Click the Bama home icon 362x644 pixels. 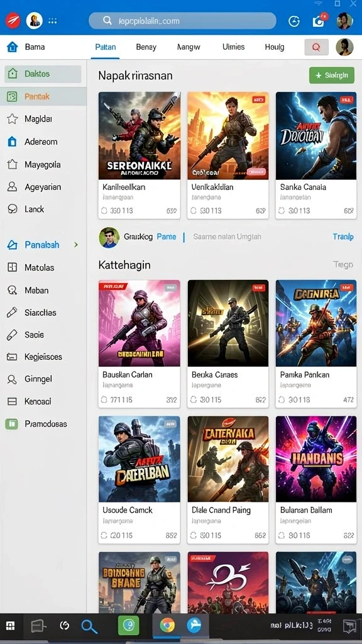pos(13,47)
